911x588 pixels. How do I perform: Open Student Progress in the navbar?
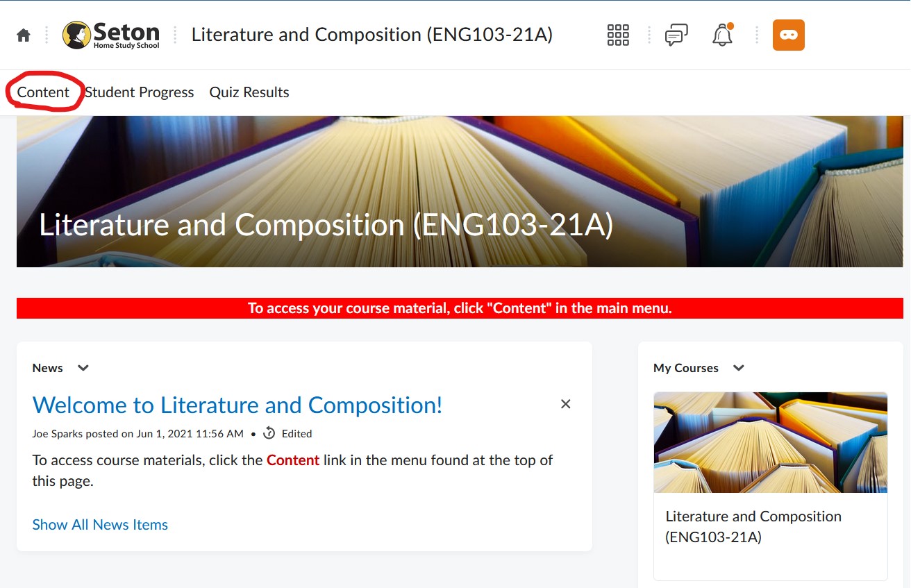pos(140,92)
